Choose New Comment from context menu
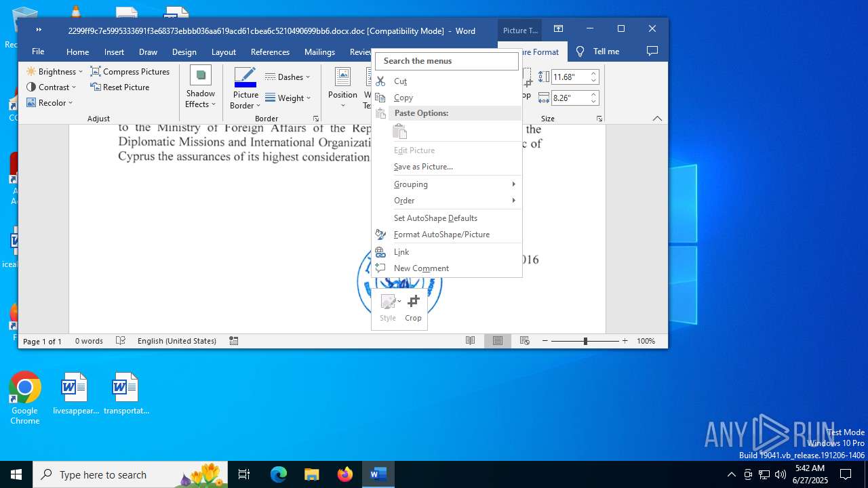868x488 pixels. click(448, 268)
